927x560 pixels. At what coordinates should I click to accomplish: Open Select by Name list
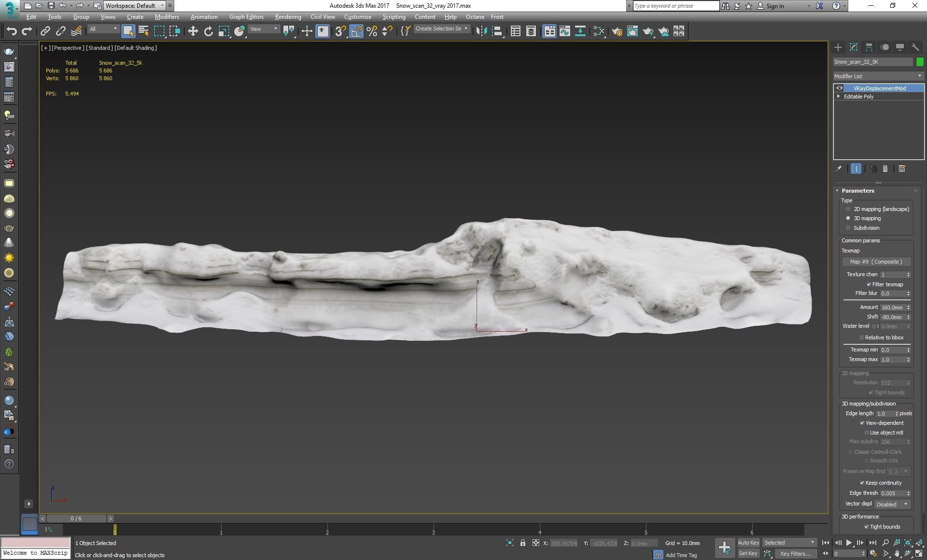click(x=143, y=31)
